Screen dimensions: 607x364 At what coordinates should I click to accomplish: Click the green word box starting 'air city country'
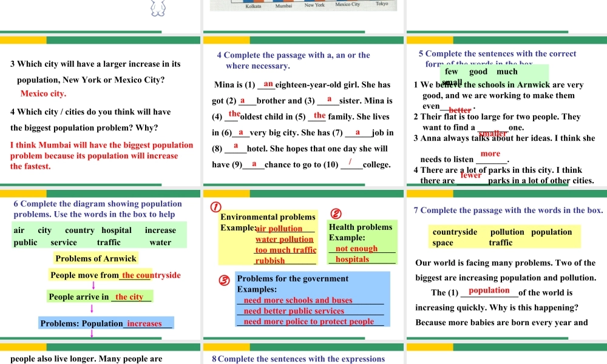(98, 236)
